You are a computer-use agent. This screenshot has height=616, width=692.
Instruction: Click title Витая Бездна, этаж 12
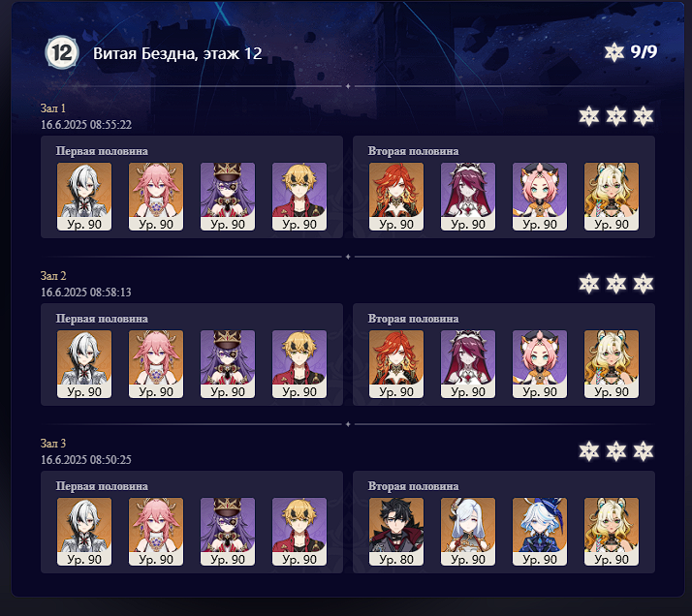click(x=177, y=53)
